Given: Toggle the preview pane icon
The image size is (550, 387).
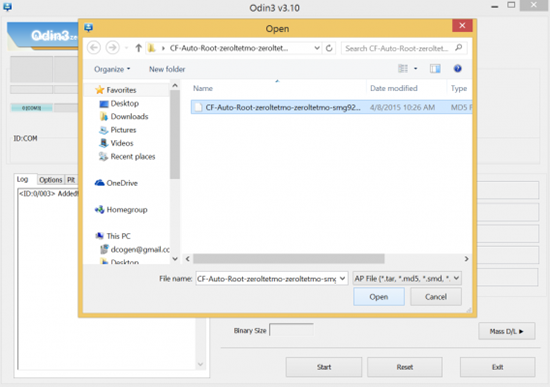Looking at the screenshot, I should pos(435,69).
